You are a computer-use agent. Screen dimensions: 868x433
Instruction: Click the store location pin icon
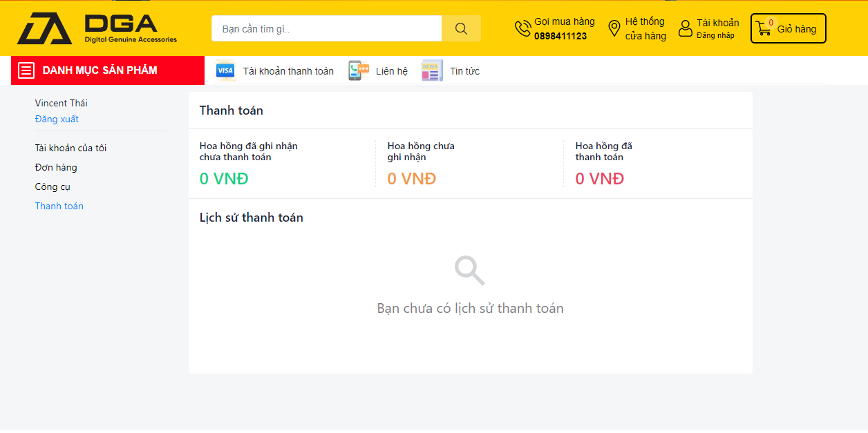pos(614,28)
